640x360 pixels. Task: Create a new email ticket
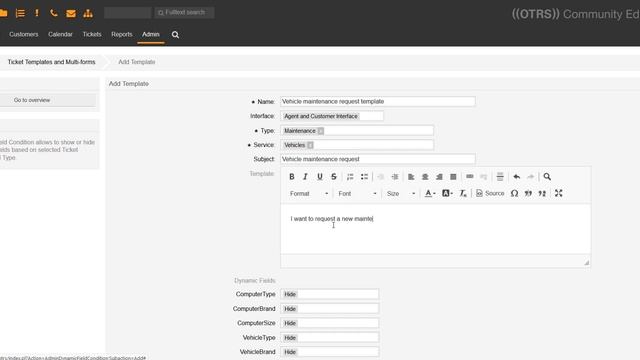[71, 13]
